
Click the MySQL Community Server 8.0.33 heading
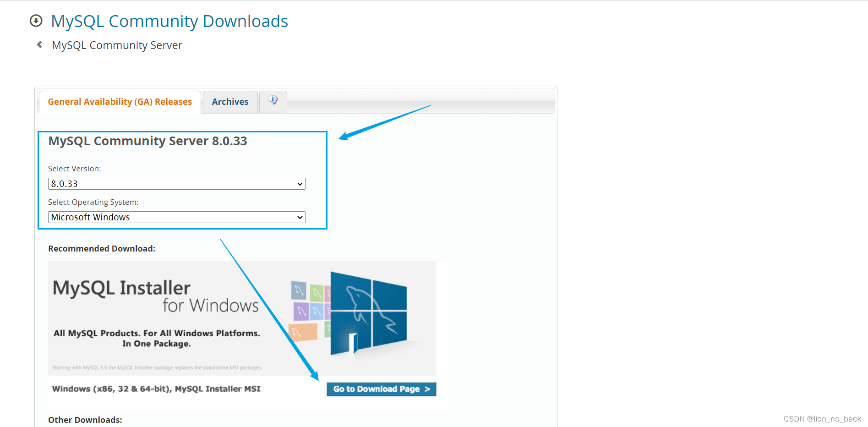tap(147, 141)
